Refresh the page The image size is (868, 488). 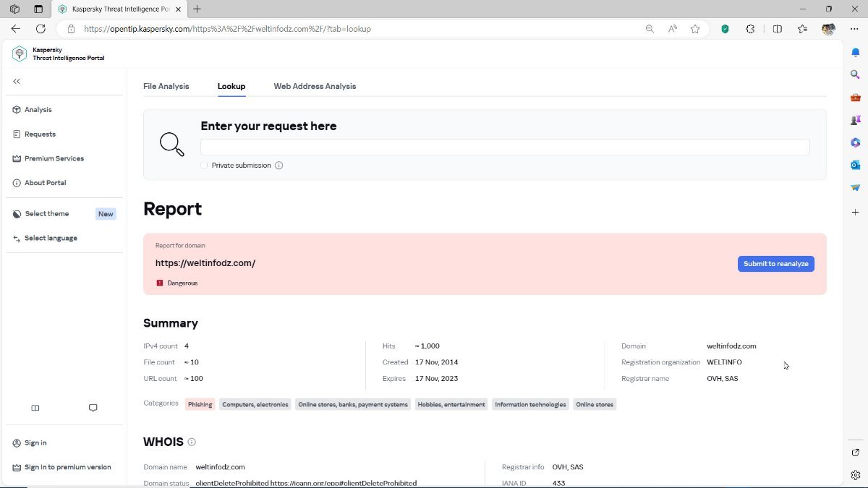click(41, 29)
